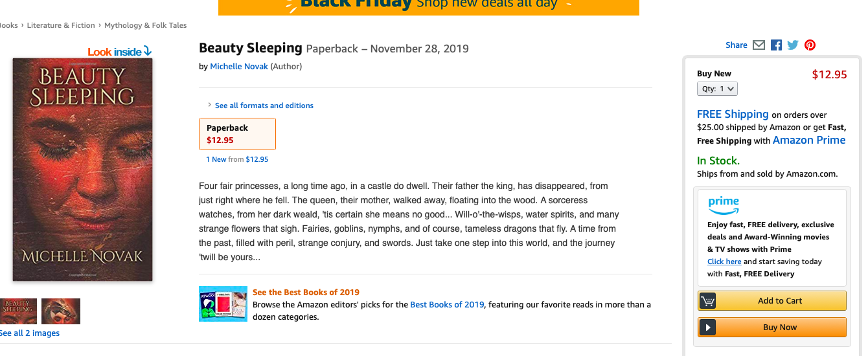The image size is (868, 356).
Task: Click the Prime logo
Action: tap(724, 205)
